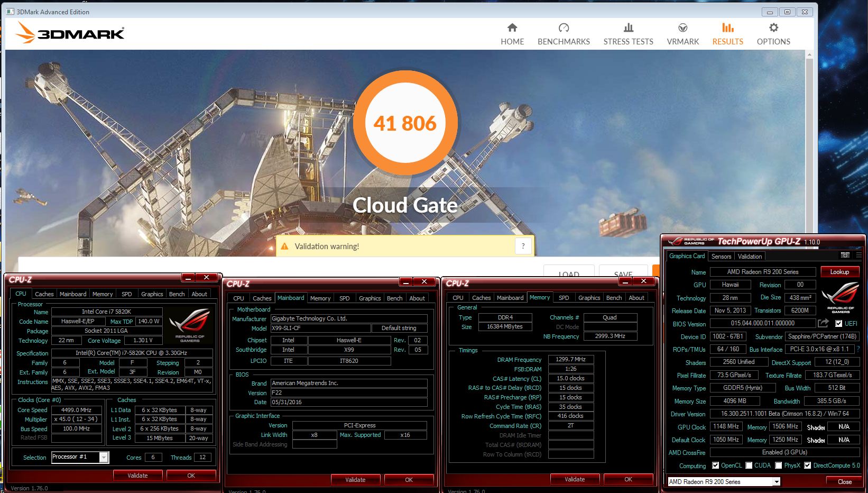This screenshot has width=868, height=493.
Task: Switch to Validation tab in GPU-Z
Action: tap(750, 257)
